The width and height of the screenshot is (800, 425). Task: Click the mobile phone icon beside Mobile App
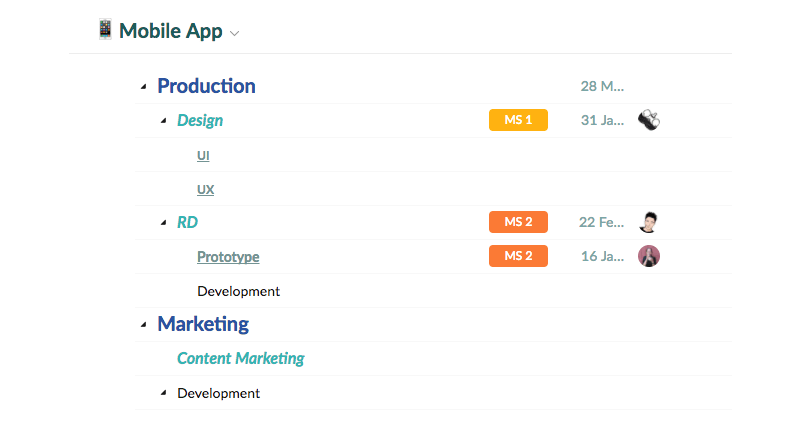[105, 30]
